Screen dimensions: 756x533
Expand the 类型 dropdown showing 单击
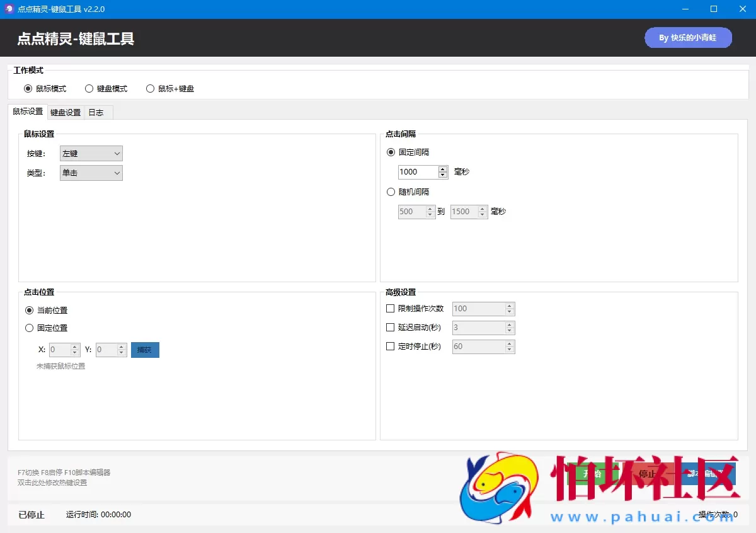click(91, 173)
